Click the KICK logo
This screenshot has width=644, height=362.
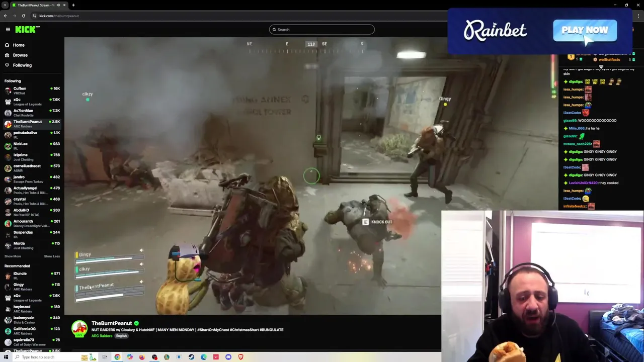[27, 30]
